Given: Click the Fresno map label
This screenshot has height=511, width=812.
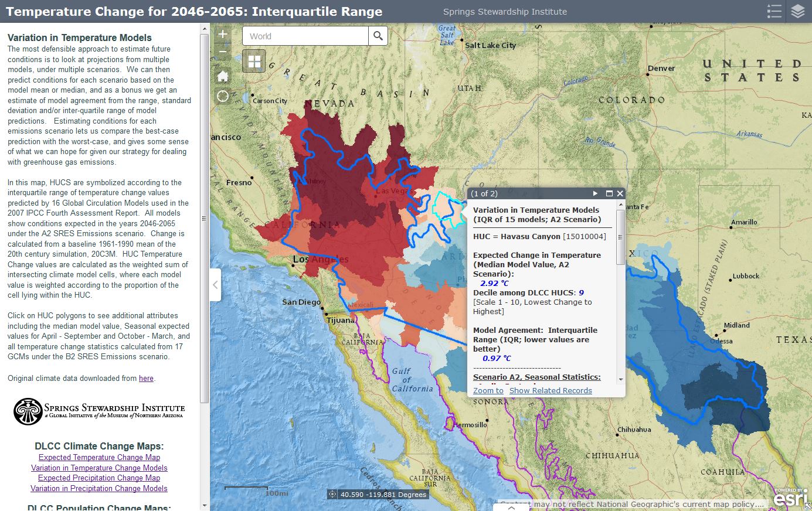Looking at the screenshot, I should click(x=239, y=183).
